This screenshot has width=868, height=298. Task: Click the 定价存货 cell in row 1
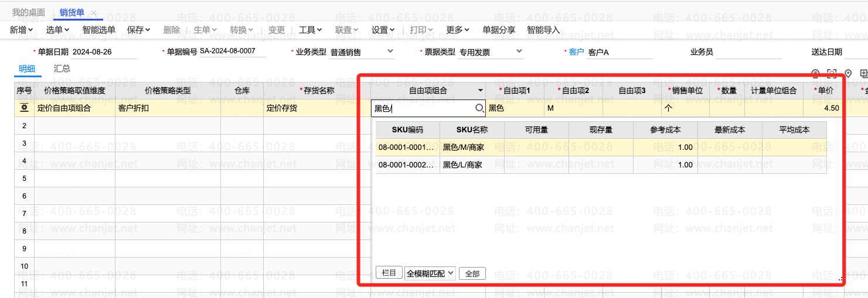tap(316, 108)
